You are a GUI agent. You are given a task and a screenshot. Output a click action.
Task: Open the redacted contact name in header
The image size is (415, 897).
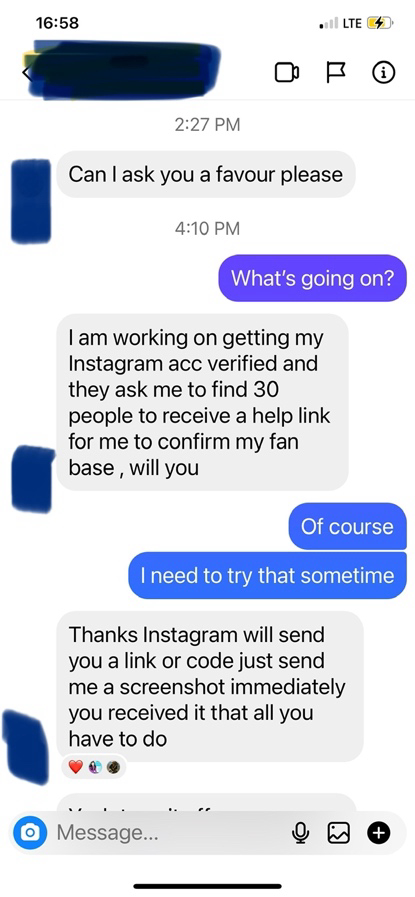tap(123, 69)
